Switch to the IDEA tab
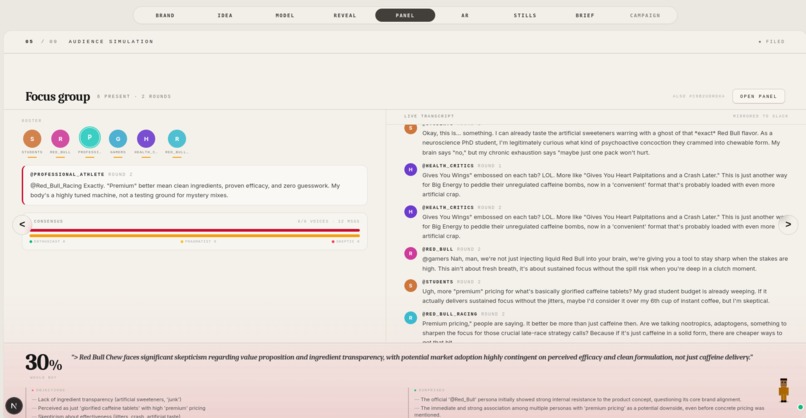Screen dimensions: 806x418 click(225, 15)
